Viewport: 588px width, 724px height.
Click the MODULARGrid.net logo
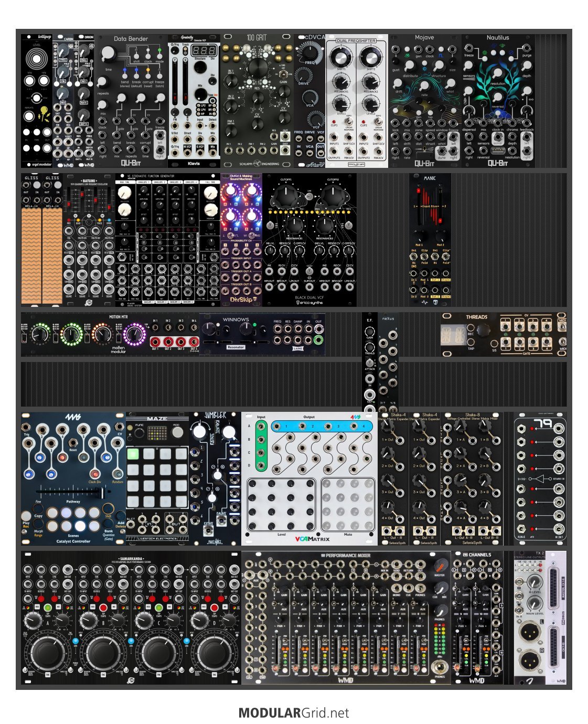[x=293, y=712]
